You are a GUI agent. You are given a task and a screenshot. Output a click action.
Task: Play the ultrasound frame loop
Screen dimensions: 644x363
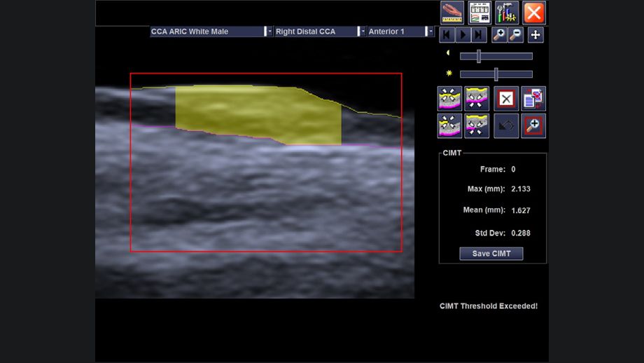463,35
